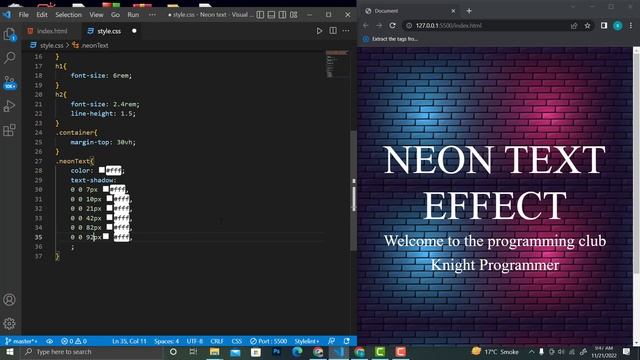Open Chrome three-dot menu
This screenshot has height=360, width=640.
tap(631, 25)
